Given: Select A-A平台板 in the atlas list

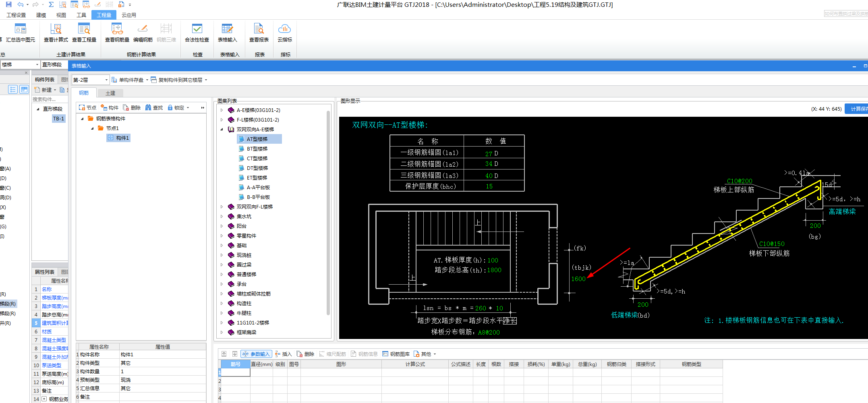Looking at the screenshot, I should point(258,187).
